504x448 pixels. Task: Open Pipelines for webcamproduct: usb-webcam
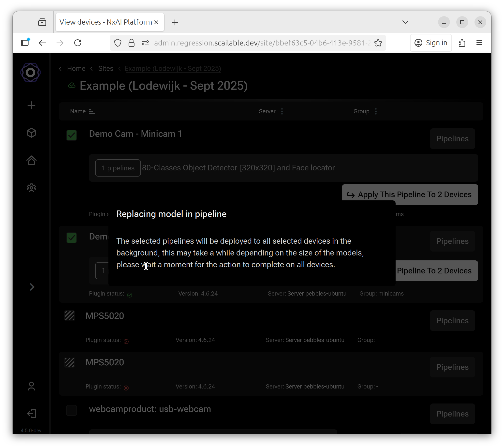tap(452, 414)
